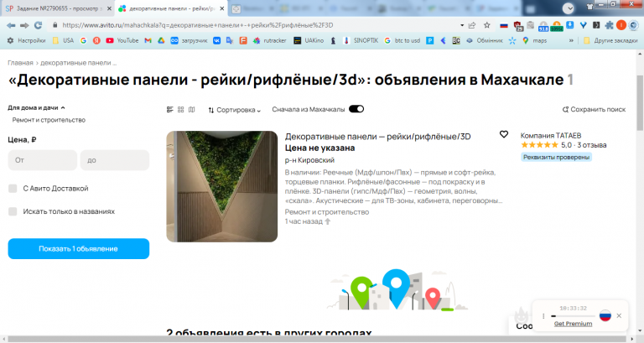Open the Yandex bookmark icon

pos(96,40)
